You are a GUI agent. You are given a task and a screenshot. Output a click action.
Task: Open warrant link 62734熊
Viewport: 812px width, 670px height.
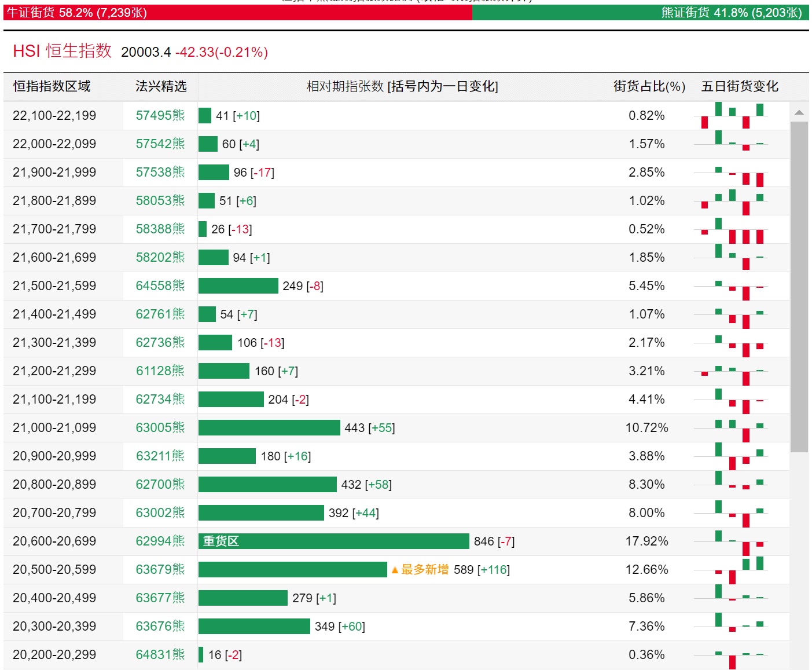(160, 399)
